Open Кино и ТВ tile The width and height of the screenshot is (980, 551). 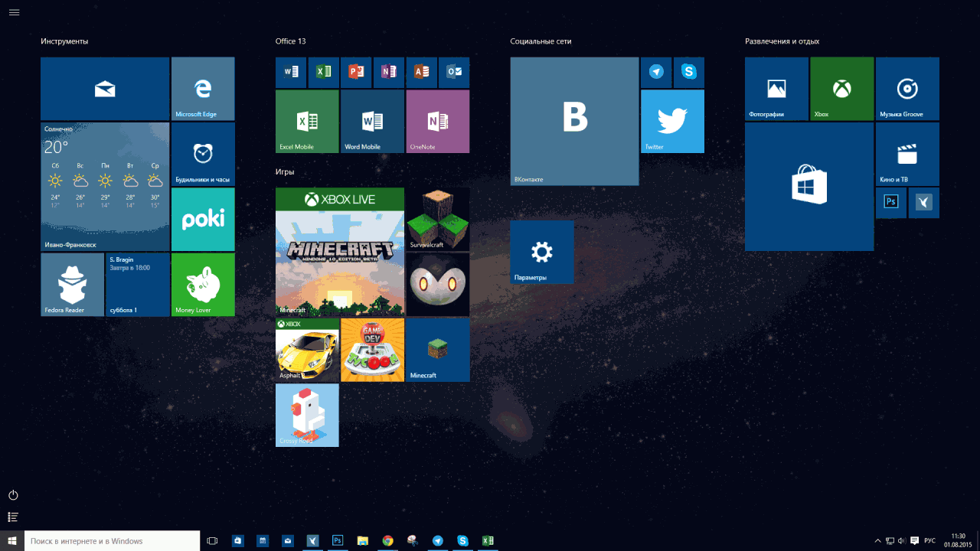pyautogui.click(x=907, y=154)
